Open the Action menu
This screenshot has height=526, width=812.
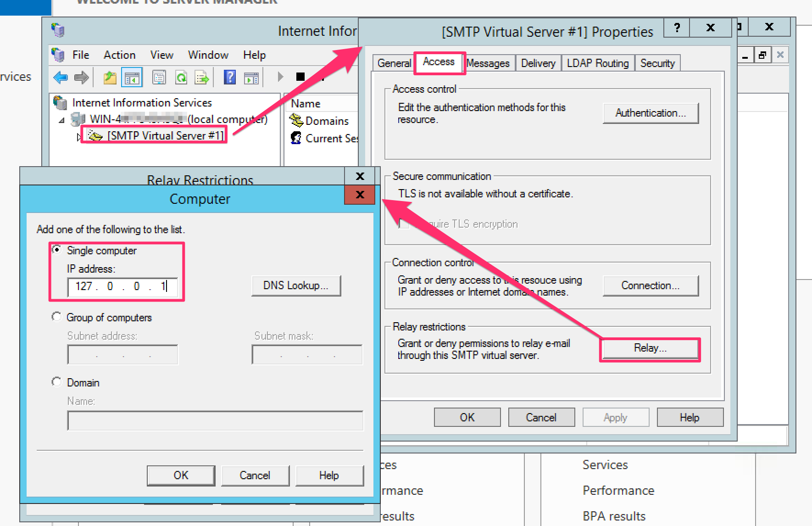(x=119, y=55)
